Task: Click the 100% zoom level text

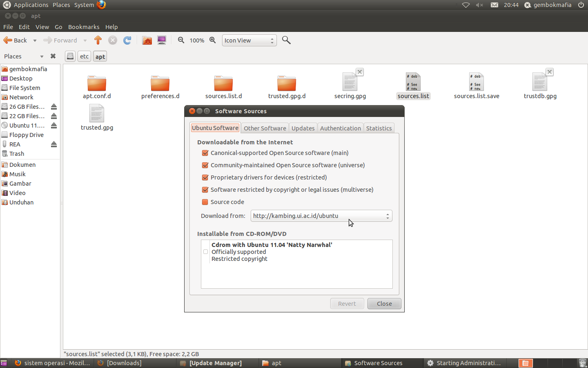Action: [x=197, y=40]
